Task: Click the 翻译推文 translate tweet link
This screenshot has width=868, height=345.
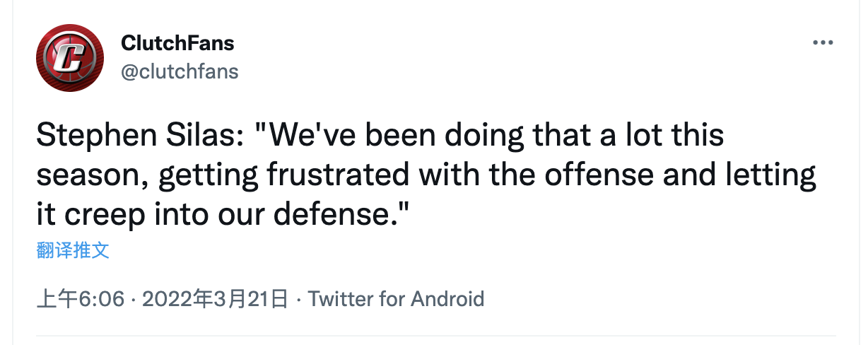Action: (73, 250)
